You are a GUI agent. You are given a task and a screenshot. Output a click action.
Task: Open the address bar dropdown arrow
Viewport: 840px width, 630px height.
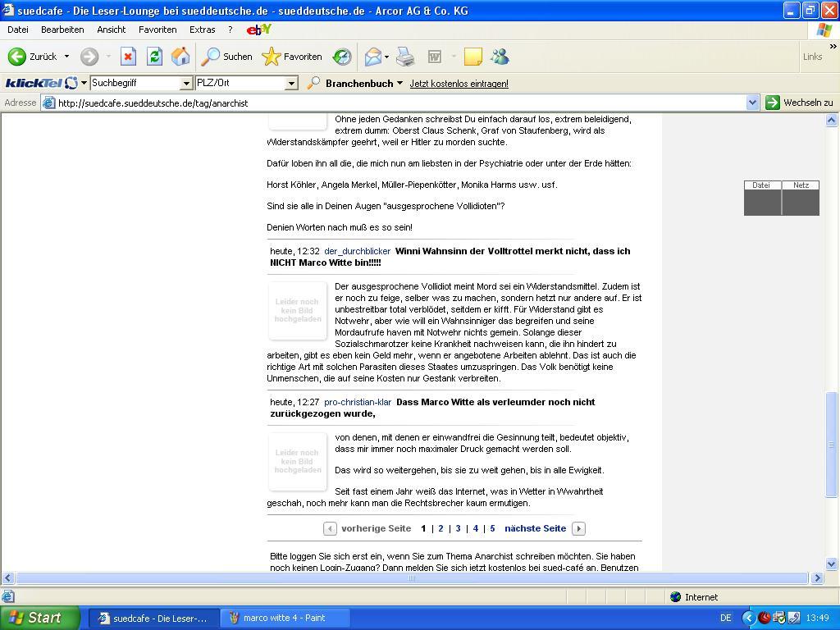(753, 103)
